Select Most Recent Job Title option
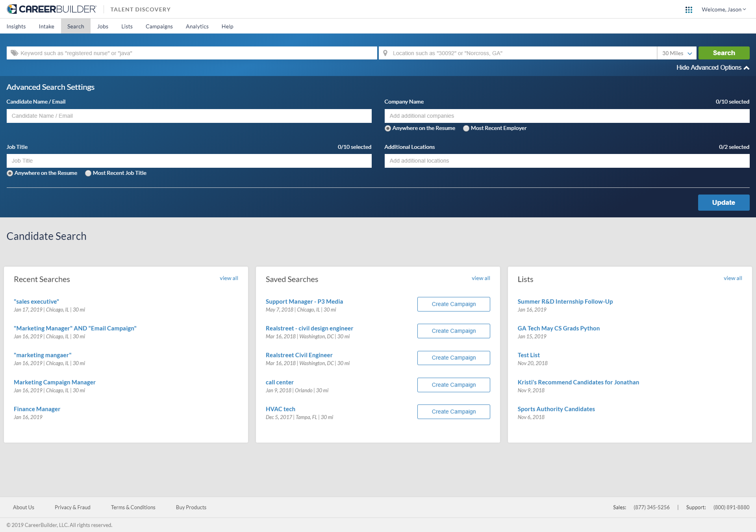Image resolution: width=756 pixels, height=532 pixels. point(88,173)
